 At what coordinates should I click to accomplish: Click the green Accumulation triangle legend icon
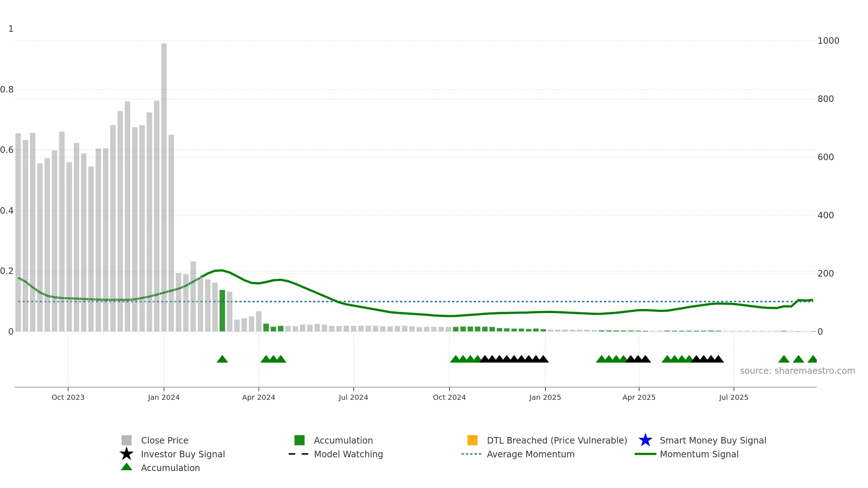tap(127, 467)
